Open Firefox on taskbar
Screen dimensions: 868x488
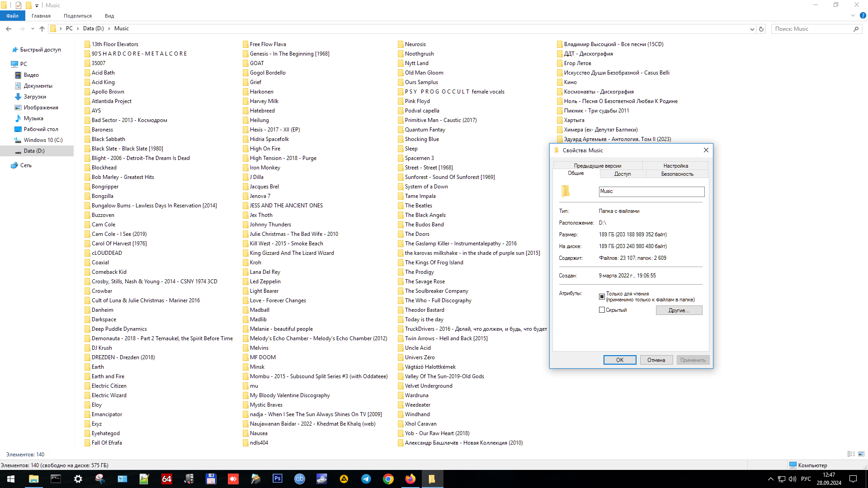click(x=410, y=479)
